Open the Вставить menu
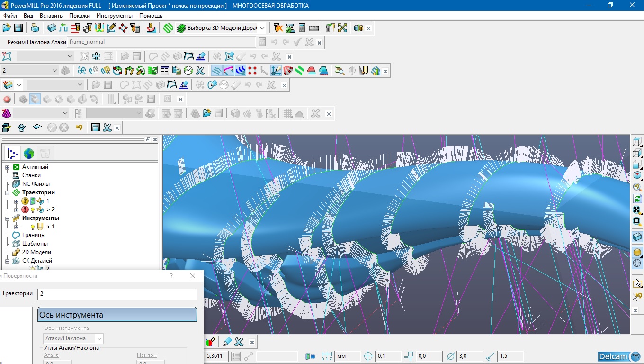 [x=51, y=16]
